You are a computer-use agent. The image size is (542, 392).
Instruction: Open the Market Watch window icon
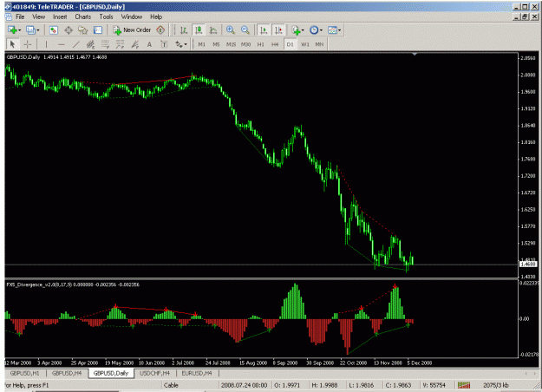point(53,30)
